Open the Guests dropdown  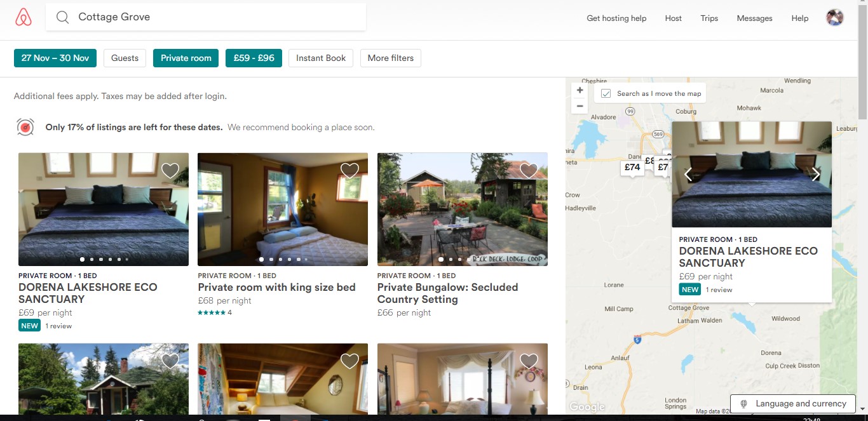coord(125,58)
